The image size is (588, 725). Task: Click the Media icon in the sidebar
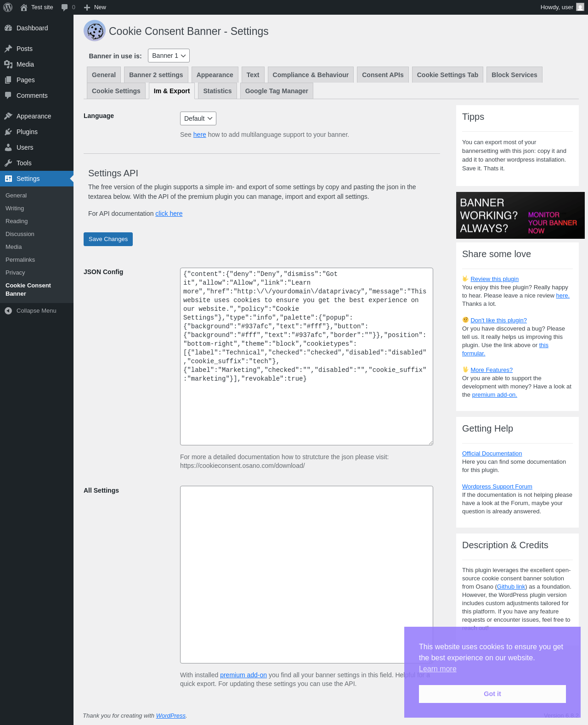tap(8, 64)
